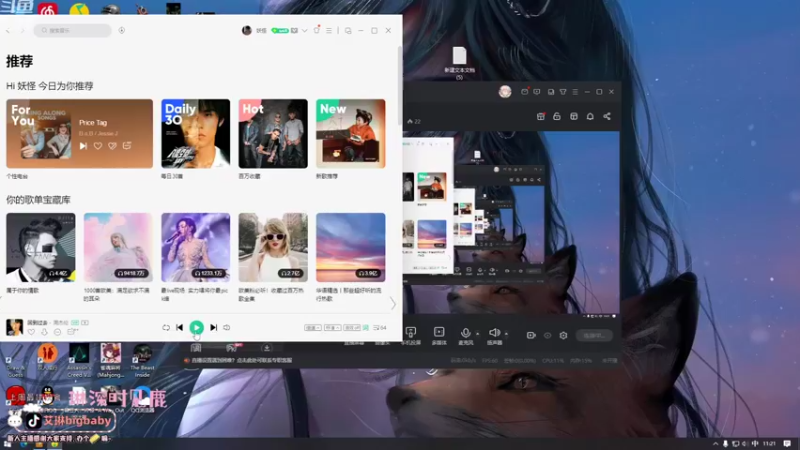Open the current song's album cover
The image size is (800, 450).
[x=14, y=327]
